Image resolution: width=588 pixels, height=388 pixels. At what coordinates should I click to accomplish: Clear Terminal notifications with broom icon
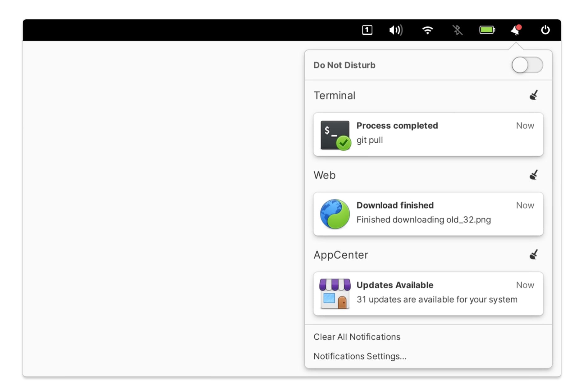tap(533, 95)
